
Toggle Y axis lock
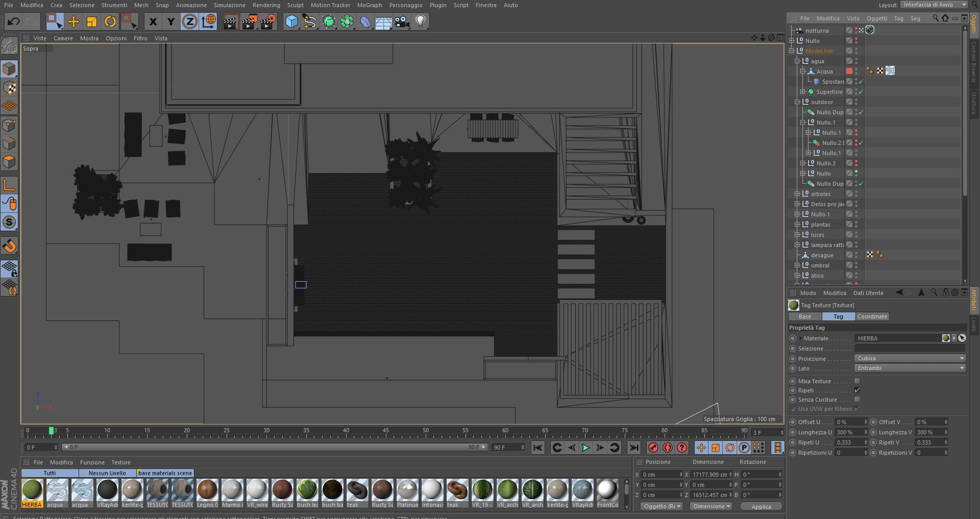[171, 21]
